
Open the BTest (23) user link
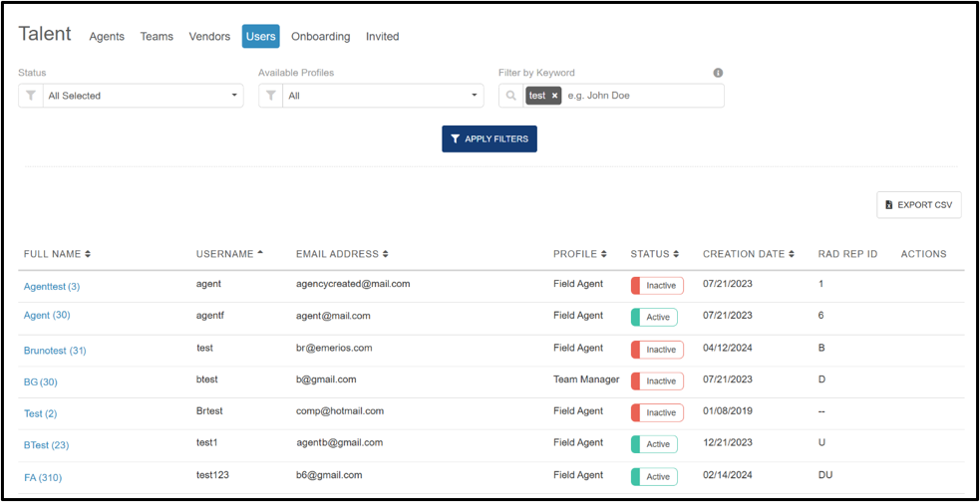point(46,446)
